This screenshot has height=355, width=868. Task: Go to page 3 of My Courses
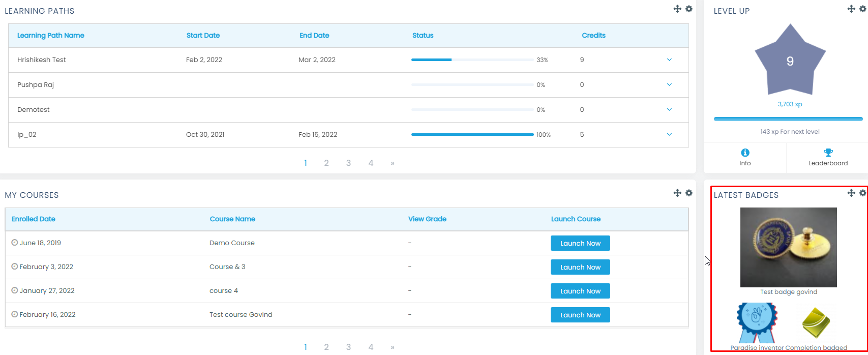[x=348, y=347]
